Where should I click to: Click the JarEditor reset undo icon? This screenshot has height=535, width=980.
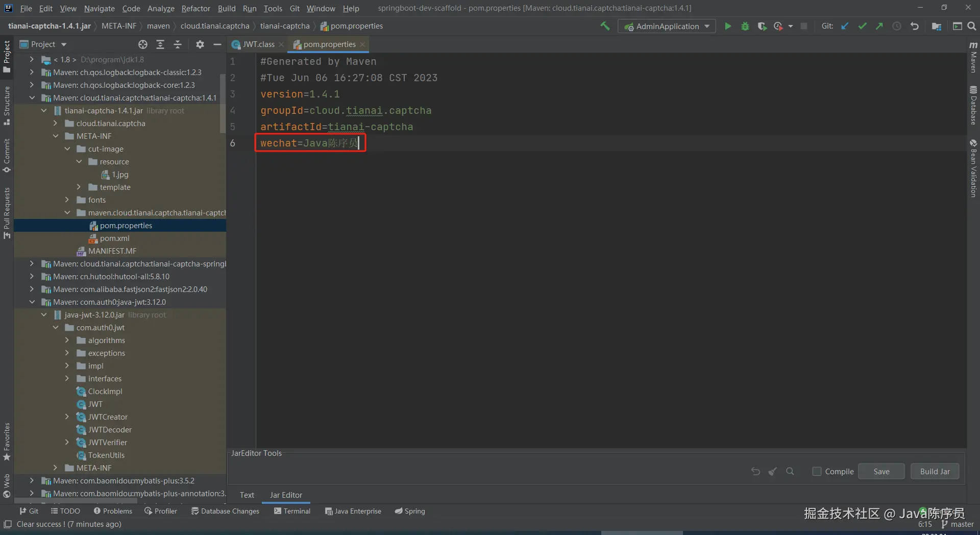pos(756,471)
